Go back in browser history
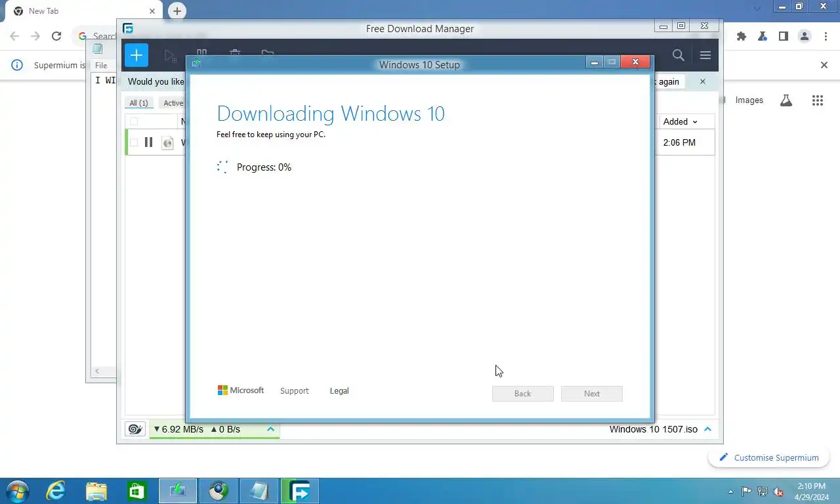Image resolution: width=840 pixels, height=504 pixels. 14,37
